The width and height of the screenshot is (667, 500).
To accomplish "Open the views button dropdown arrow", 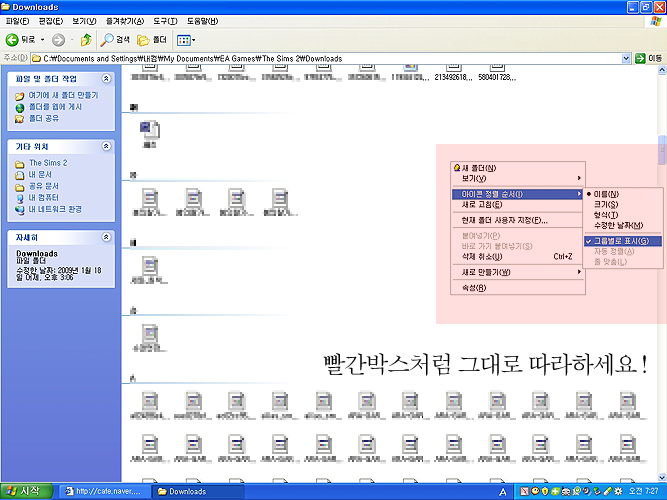I will click(194, 40).
